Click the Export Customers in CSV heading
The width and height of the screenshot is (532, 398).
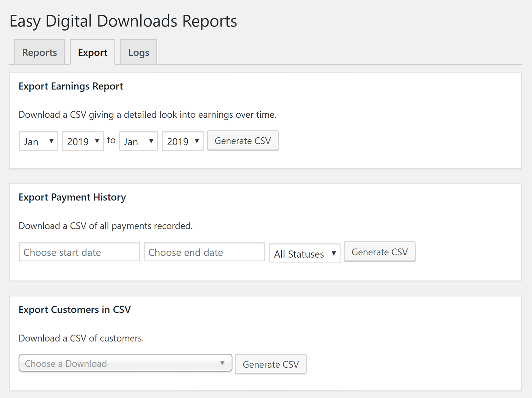(75, 310)
